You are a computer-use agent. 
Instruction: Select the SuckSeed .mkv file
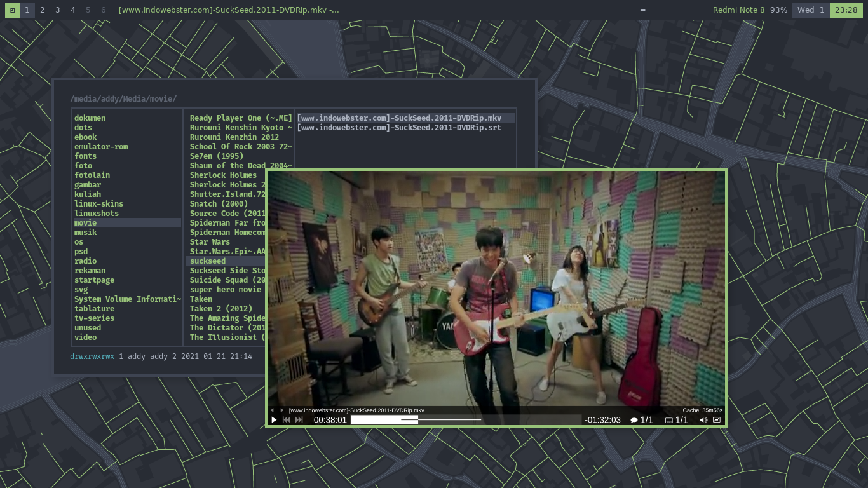pos(405,118)
